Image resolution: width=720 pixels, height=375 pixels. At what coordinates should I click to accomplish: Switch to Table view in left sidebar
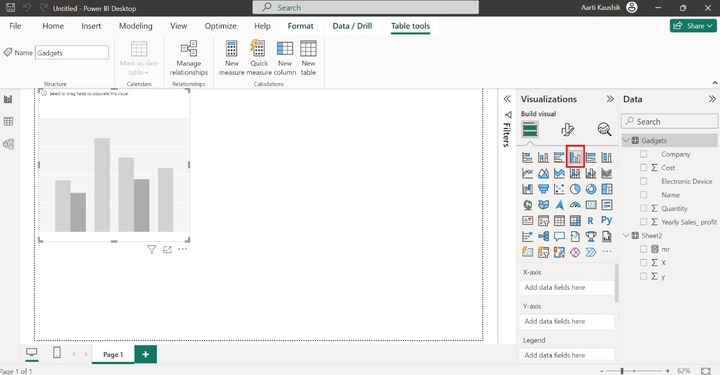coord(8,122)
